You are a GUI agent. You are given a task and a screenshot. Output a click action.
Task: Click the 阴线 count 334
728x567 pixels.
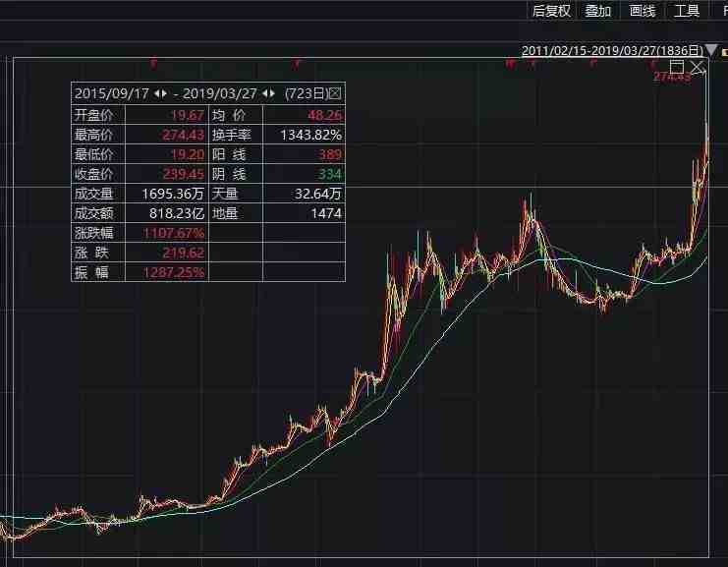point(330,174)
